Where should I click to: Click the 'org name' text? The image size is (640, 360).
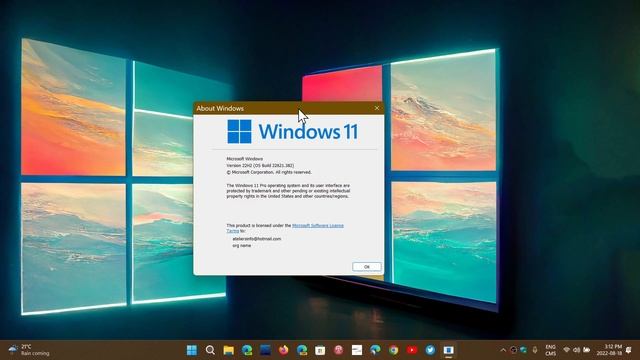click(x=242, y=245)
